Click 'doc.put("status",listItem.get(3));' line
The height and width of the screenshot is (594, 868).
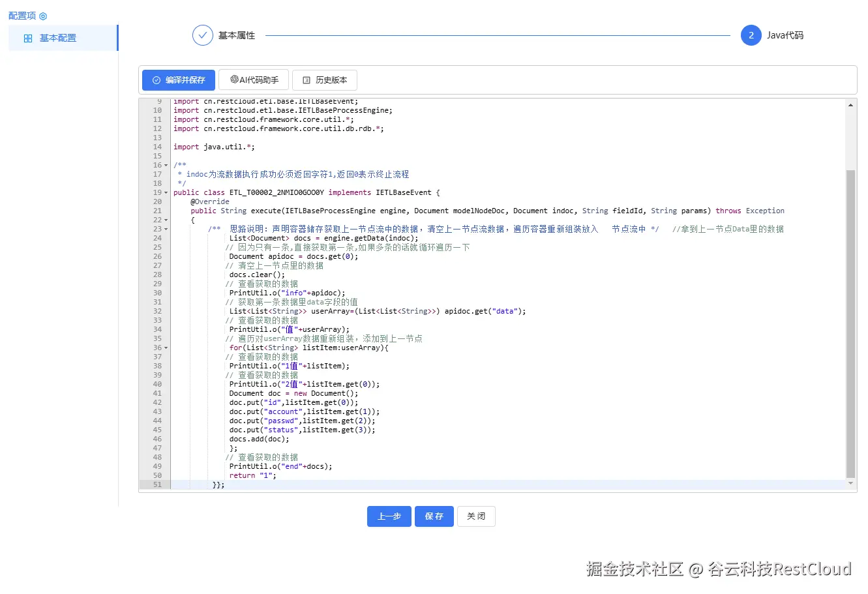coord(302,430)
